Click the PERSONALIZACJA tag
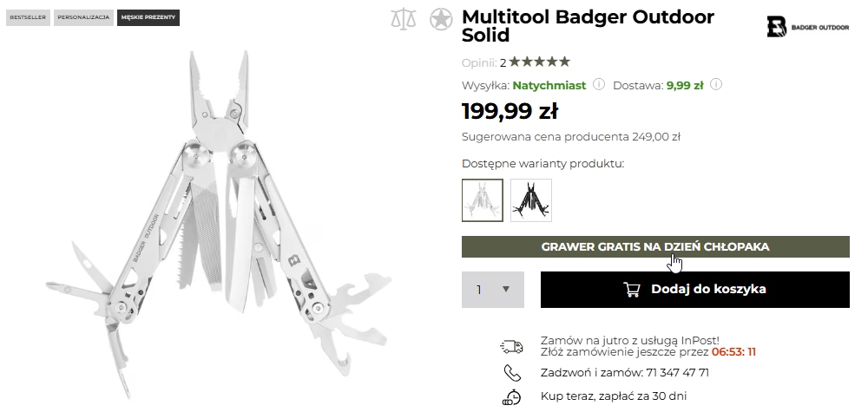Image resolution: width=868 pixels, height=412 pixels. pyautogui.click(x=83, y=17)
